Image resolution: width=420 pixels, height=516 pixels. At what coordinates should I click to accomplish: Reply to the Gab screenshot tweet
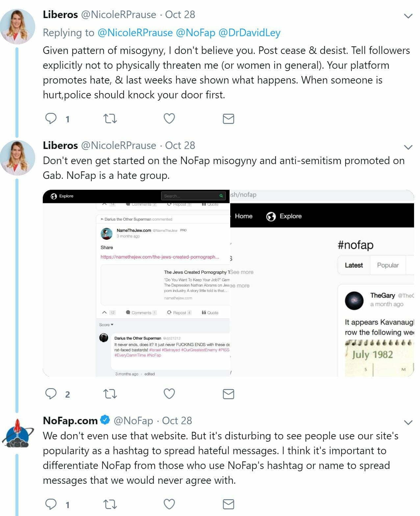tap(51, 394)
